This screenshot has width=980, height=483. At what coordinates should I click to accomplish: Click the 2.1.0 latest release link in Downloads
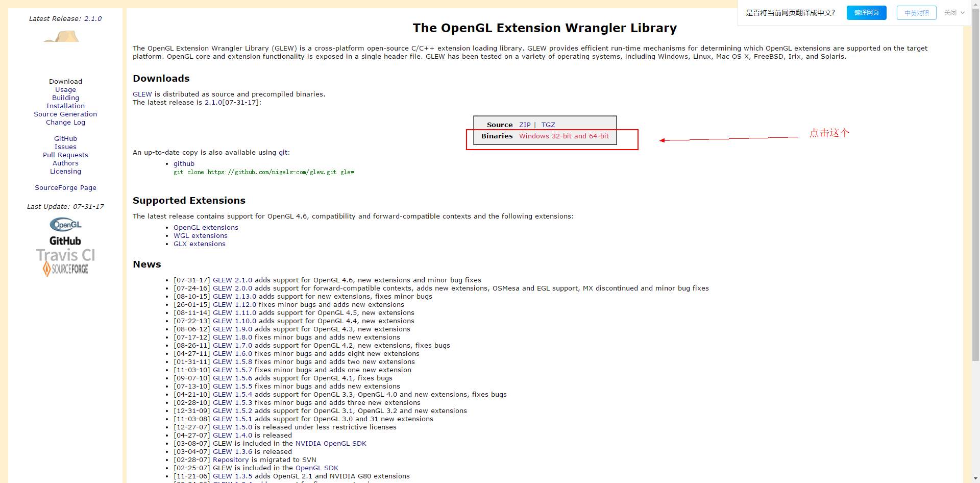coord(213,103)
